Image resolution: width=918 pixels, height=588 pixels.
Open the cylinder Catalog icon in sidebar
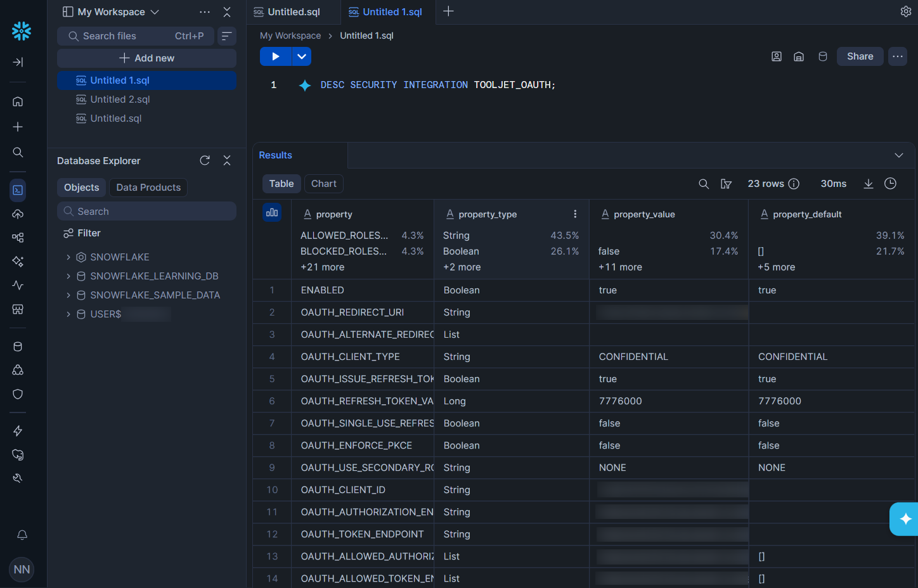click(18, 347)
